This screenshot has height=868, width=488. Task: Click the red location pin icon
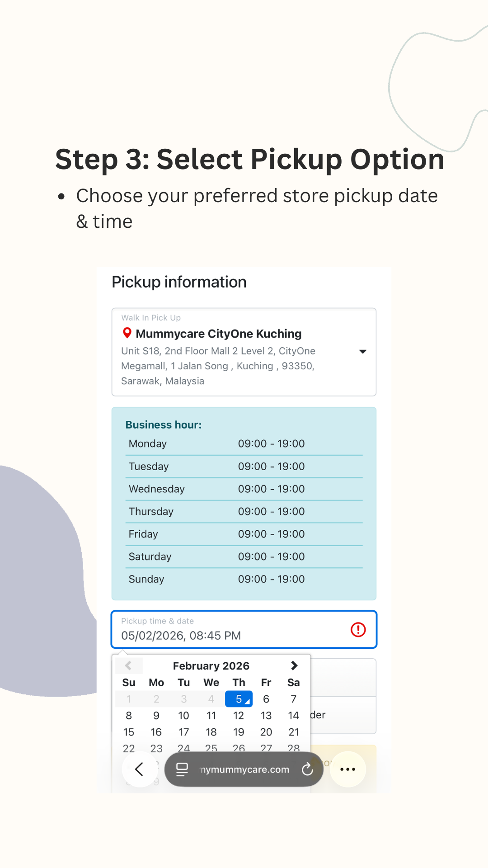[x=127, y=333]
